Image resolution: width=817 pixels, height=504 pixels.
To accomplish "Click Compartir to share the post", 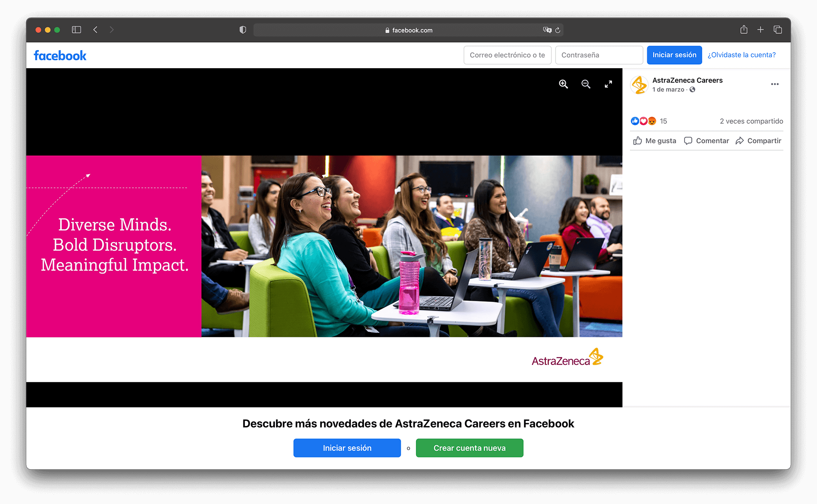I will 758,141.
